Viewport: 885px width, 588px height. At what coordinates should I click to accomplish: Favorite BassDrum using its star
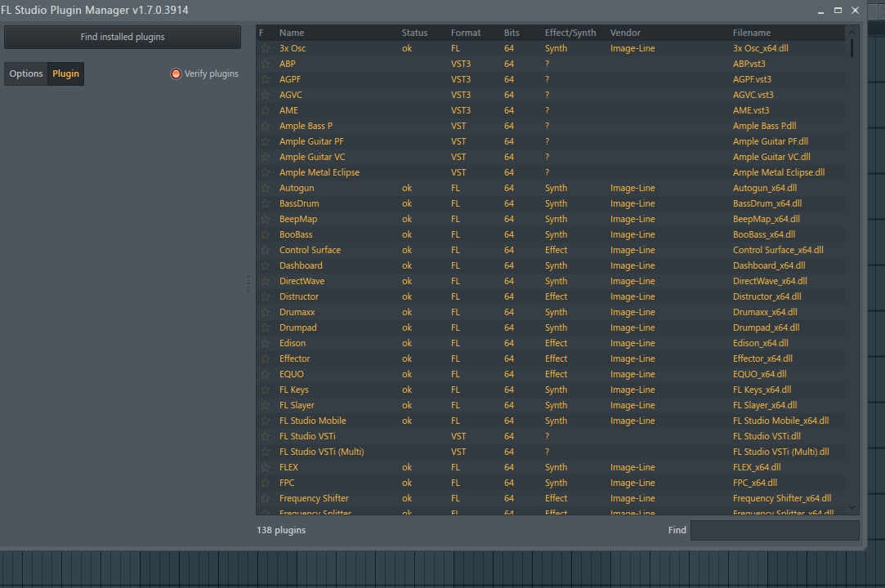click(x=265, y=203)
